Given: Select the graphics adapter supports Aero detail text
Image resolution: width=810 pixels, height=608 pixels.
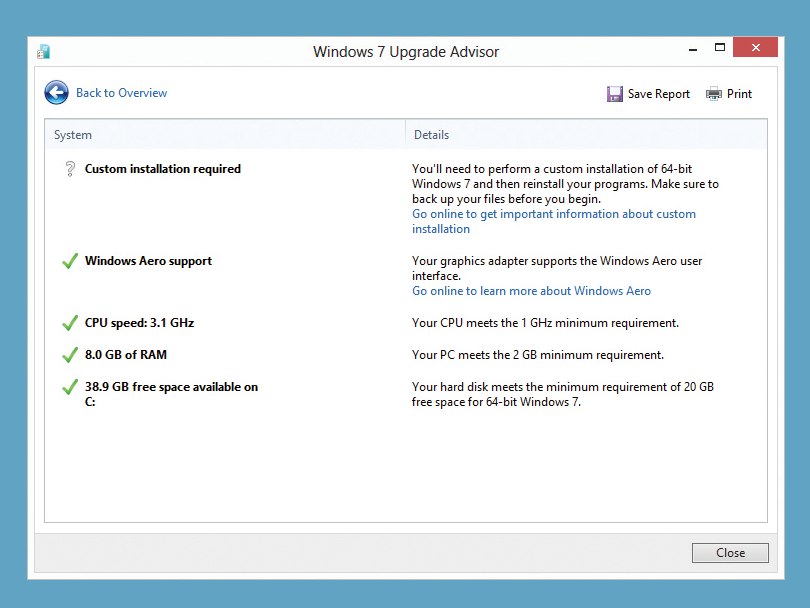Looking at the screenshot, I should pyautogui.click(x=557, y=268).
